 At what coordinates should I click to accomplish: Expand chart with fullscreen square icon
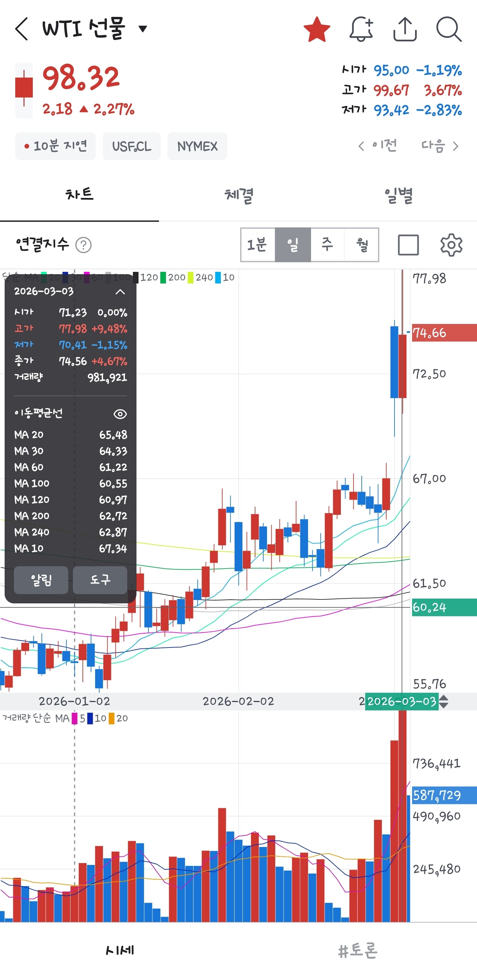pyautogui.click(x=408, y=245)
